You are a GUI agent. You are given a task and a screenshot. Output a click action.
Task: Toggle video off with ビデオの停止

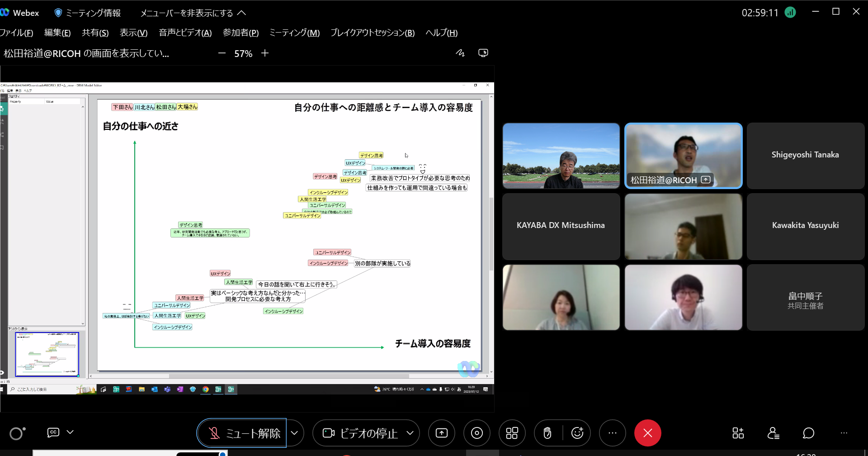point(360,433)
